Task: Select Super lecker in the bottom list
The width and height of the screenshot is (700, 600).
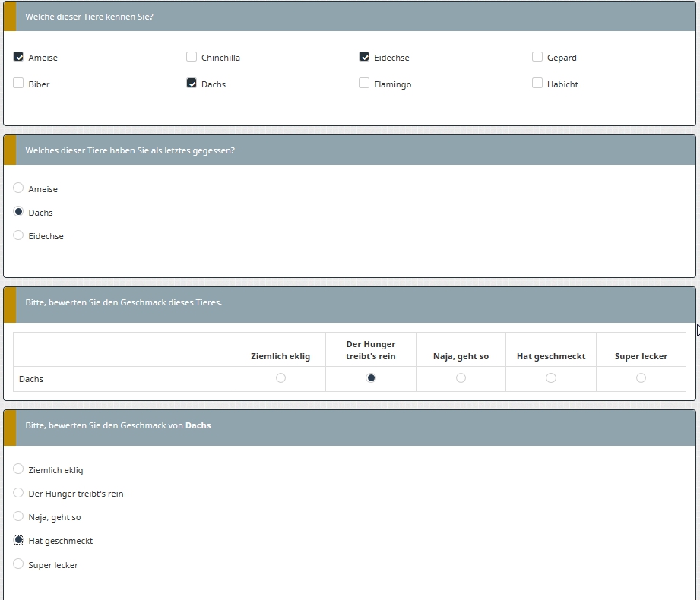Action: pos(19,564)
